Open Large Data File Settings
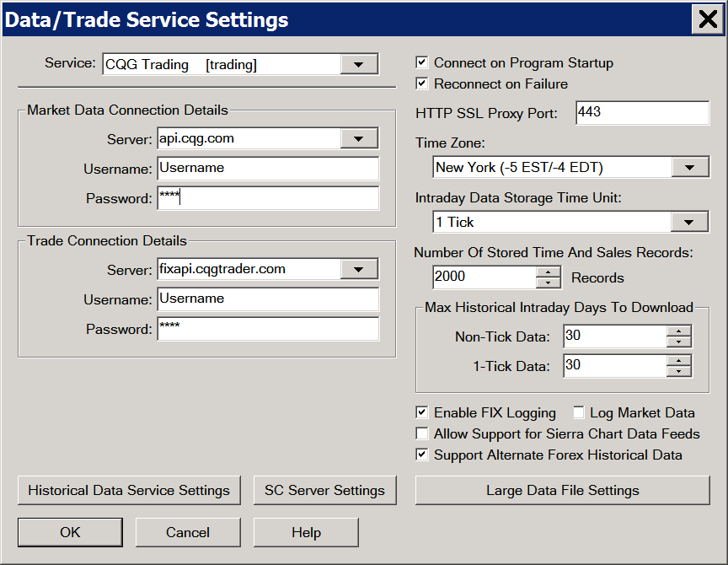The height and width of the screenshot is (565, 728). coord(562,490)
